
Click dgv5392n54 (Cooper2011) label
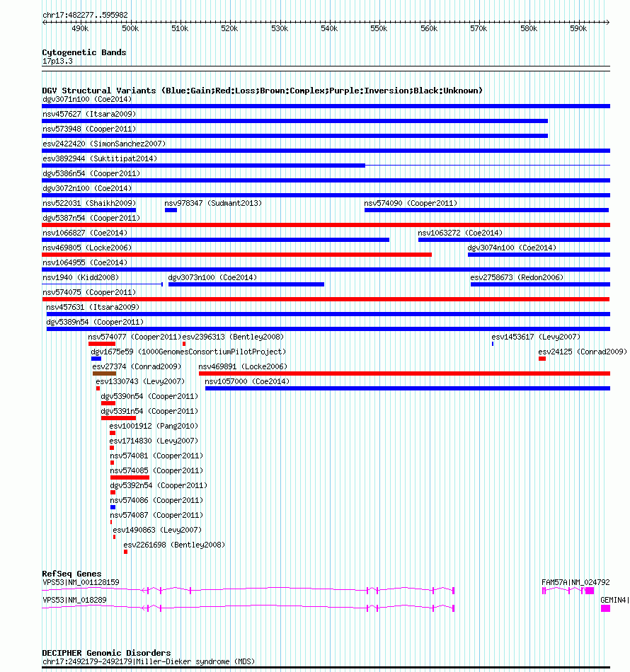point(159,485)
